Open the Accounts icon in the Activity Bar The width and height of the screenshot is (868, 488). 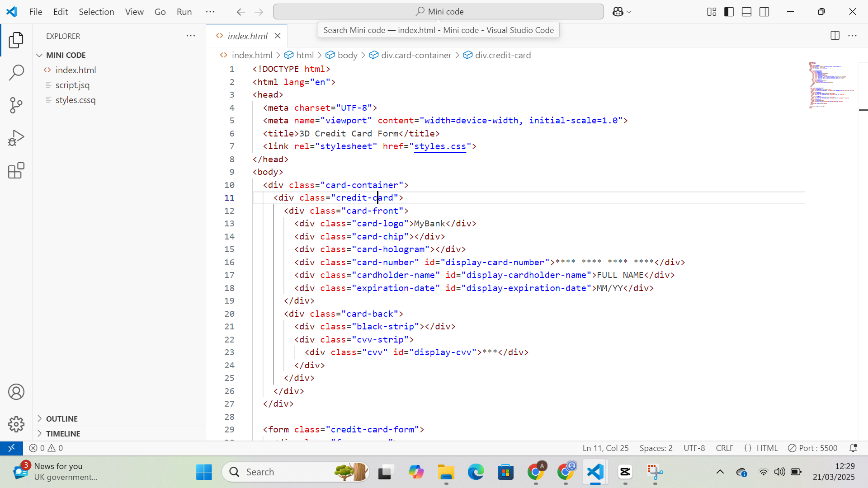tap(16, 392)
